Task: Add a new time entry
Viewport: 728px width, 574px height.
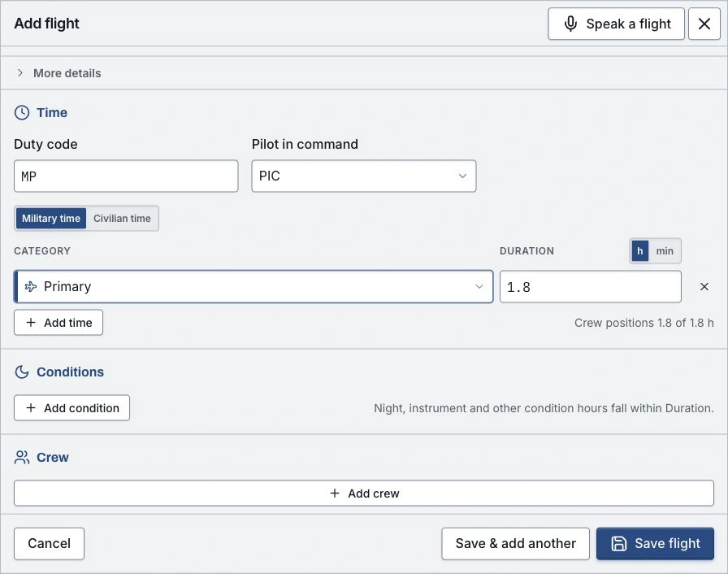Action: pos(58,322)
